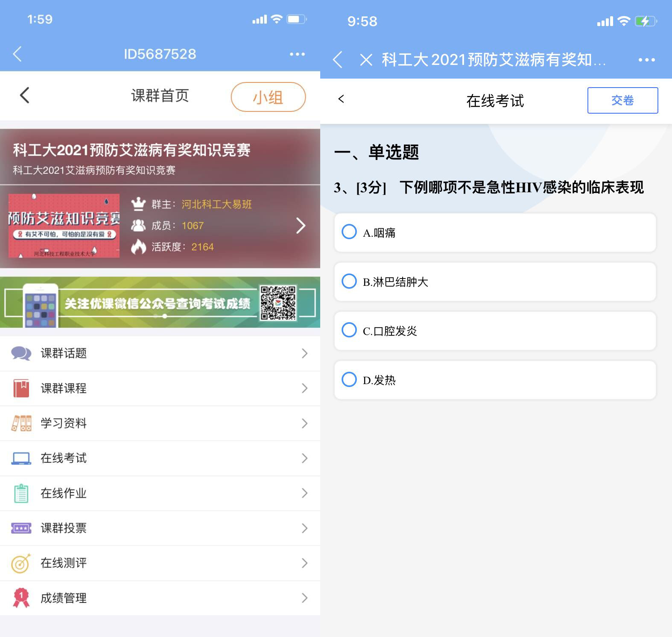Click the 在线作业 clipboard icon
The height and width of the screenshot is (637, 672).
click(x=21, y=493)
